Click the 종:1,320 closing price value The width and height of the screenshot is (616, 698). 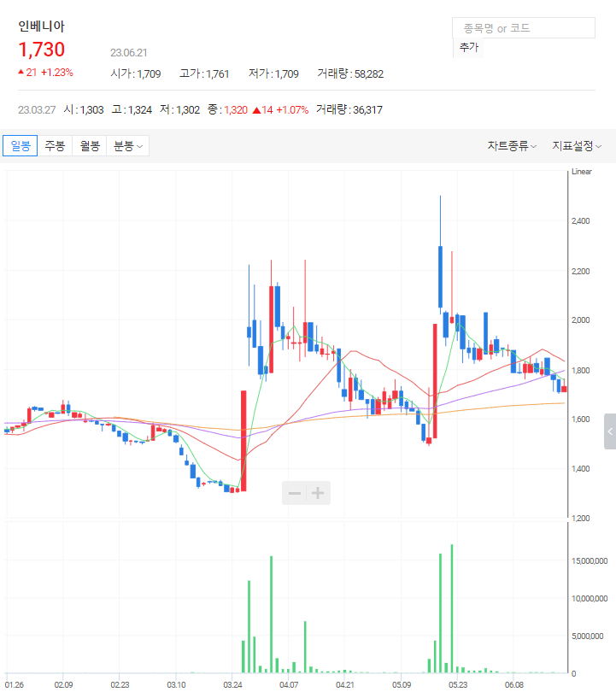227,110
